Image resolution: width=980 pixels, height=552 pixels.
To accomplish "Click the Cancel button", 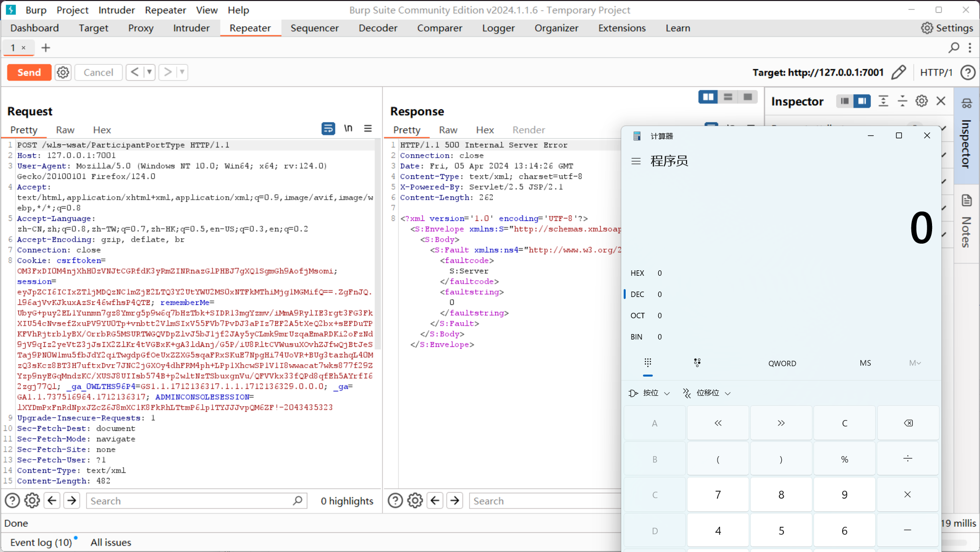I will (98, 72).
